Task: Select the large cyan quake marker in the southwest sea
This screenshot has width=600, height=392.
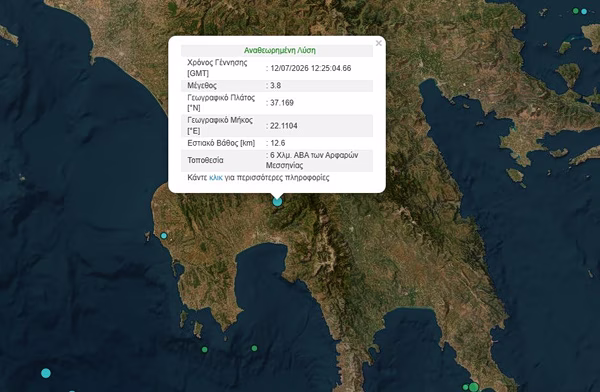Action: (x=46, y=373)
